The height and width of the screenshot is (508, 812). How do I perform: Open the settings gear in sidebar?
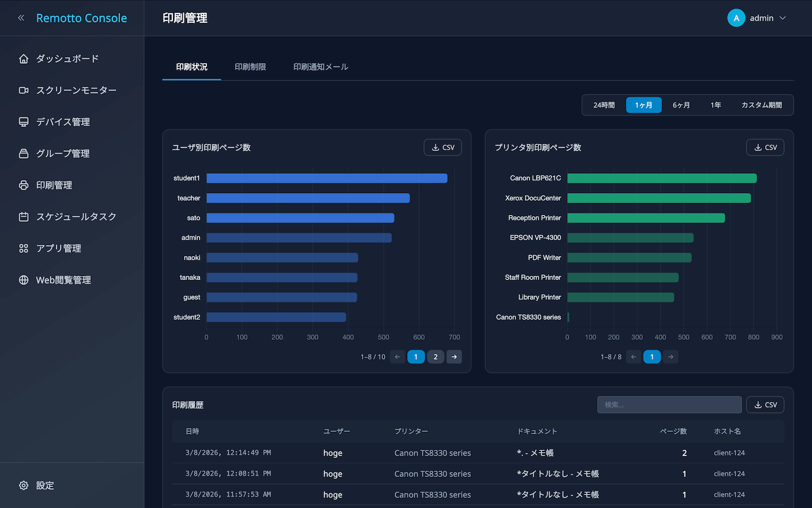coord(24,485)
